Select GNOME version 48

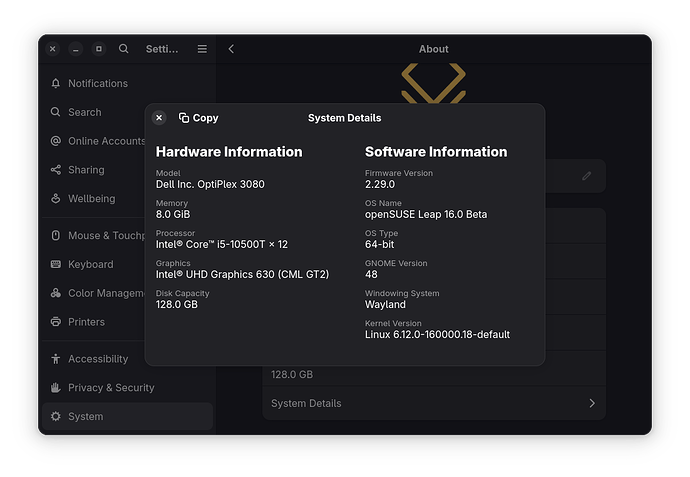pos(371,274)
